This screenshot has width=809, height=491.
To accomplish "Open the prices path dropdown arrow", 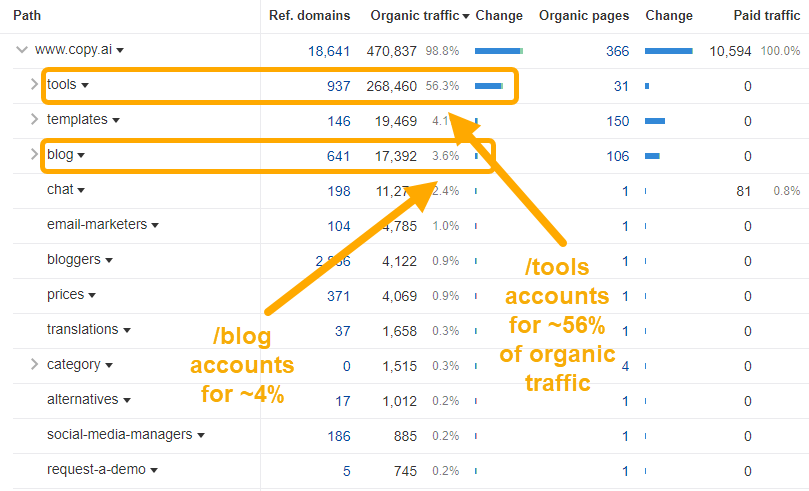I will pyautogui.click(x=92, y=295).
